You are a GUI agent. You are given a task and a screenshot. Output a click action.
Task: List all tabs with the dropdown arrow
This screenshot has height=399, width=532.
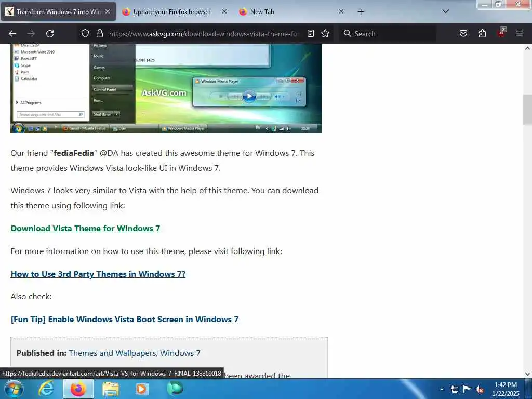(x=446, y=11)
